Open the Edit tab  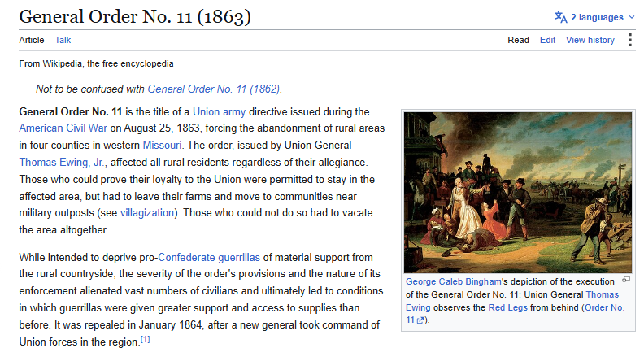click(547, 40)
